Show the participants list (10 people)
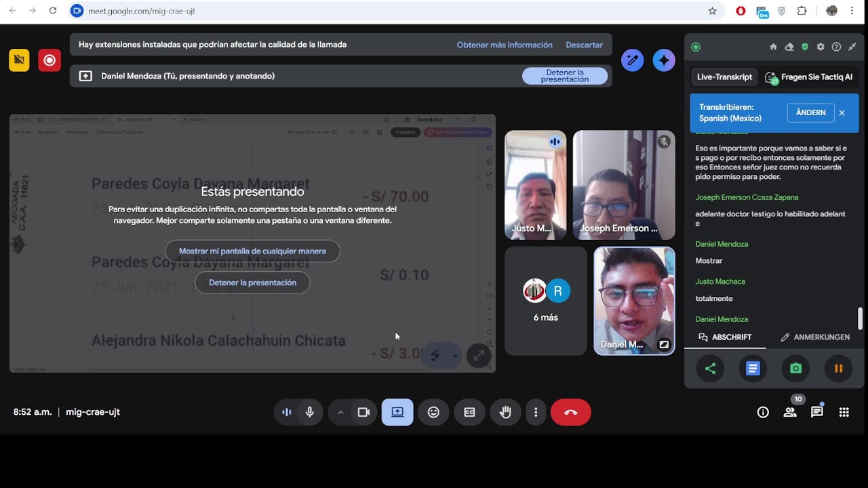Image resolution: width=868 pixels, height=488 pixels. point(790,412)
